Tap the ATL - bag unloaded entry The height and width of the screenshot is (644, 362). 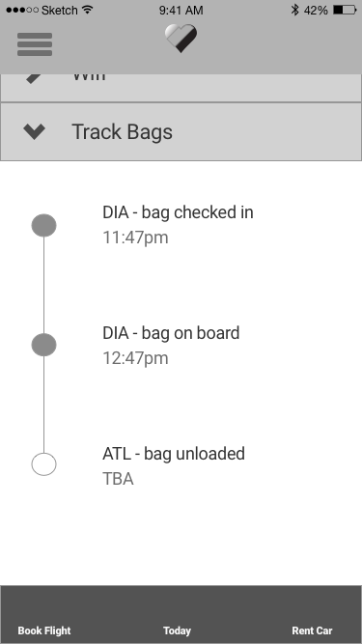coord(173,465)
